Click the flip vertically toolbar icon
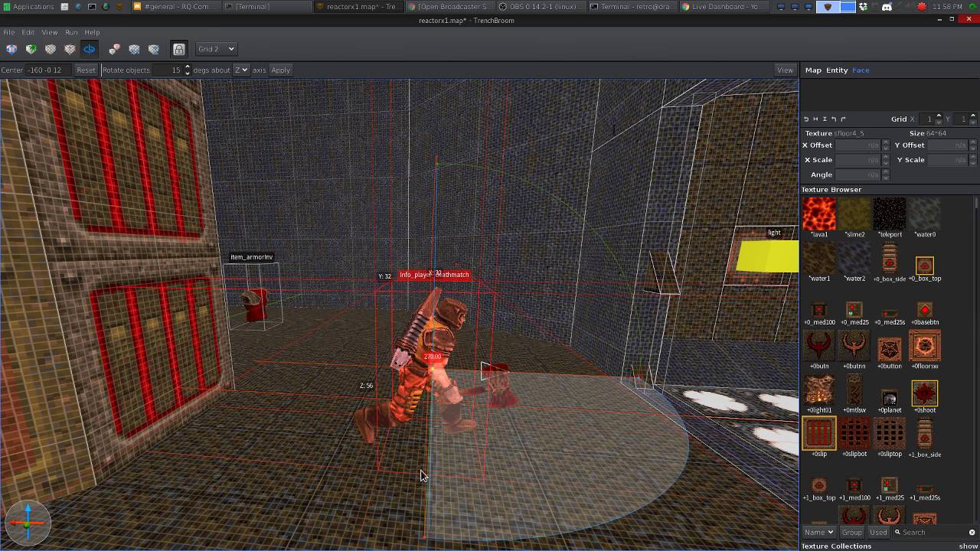This screenshot has height=551, width=980. tap(154, 49)
